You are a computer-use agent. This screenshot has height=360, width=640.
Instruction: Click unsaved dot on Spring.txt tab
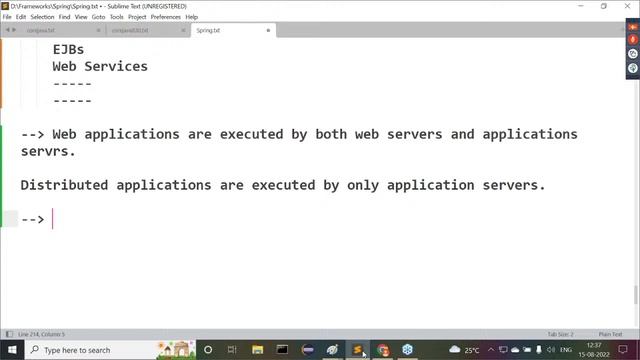[268, 30]
